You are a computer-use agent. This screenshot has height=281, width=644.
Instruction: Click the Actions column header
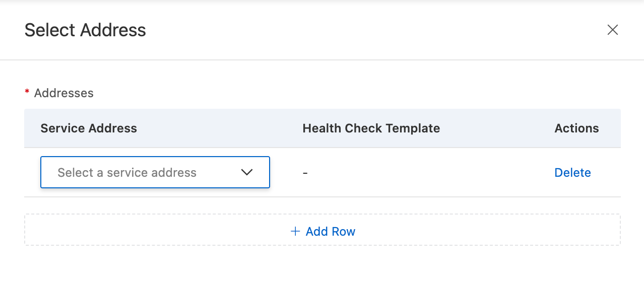coord(576,128)
